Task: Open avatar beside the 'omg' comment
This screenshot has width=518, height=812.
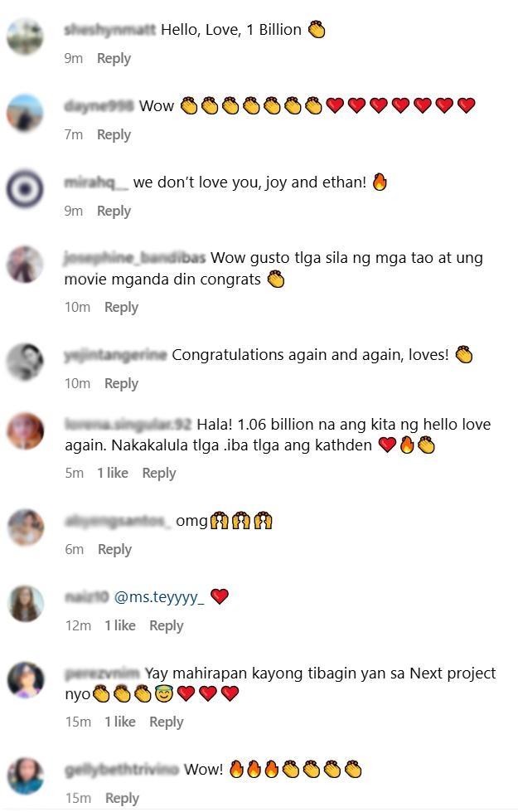Action: pos(26,528)
